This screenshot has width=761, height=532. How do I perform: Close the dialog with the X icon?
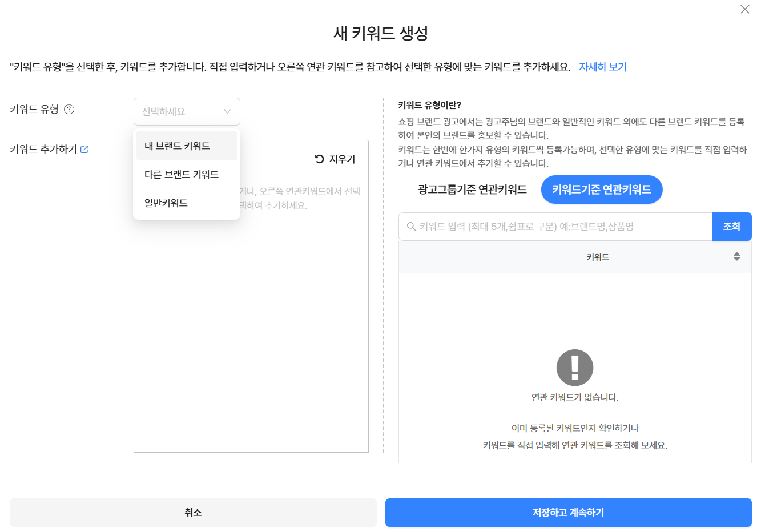[x=745, y=9]
